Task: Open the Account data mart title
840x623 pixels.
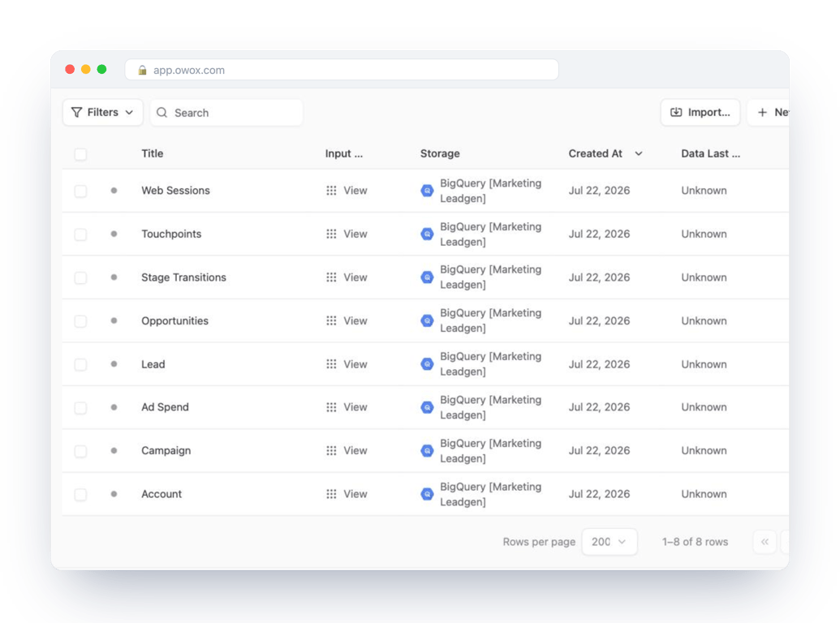Action: click(x=162, y=494)
